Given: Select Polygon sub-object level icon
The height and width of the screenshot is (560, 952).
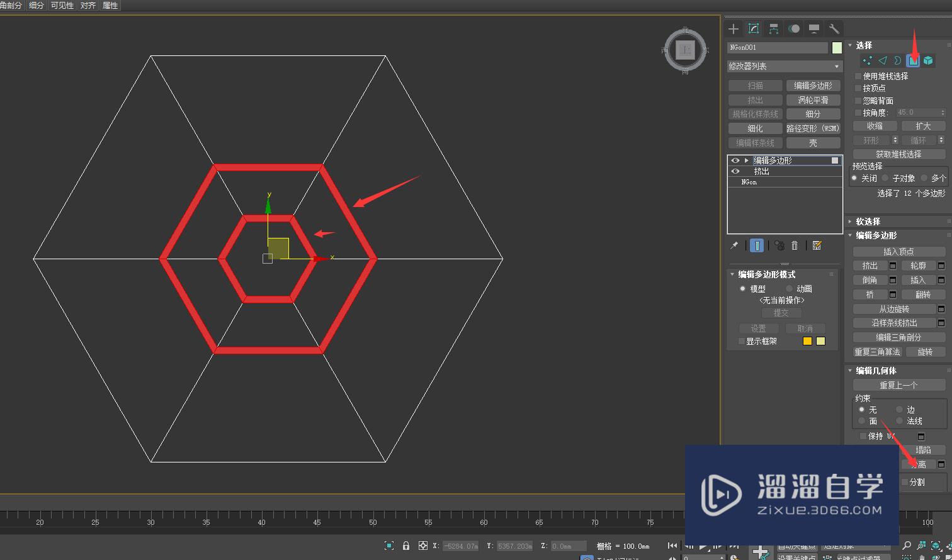Looking at the screenshot, I should click(x=913, y=60).
